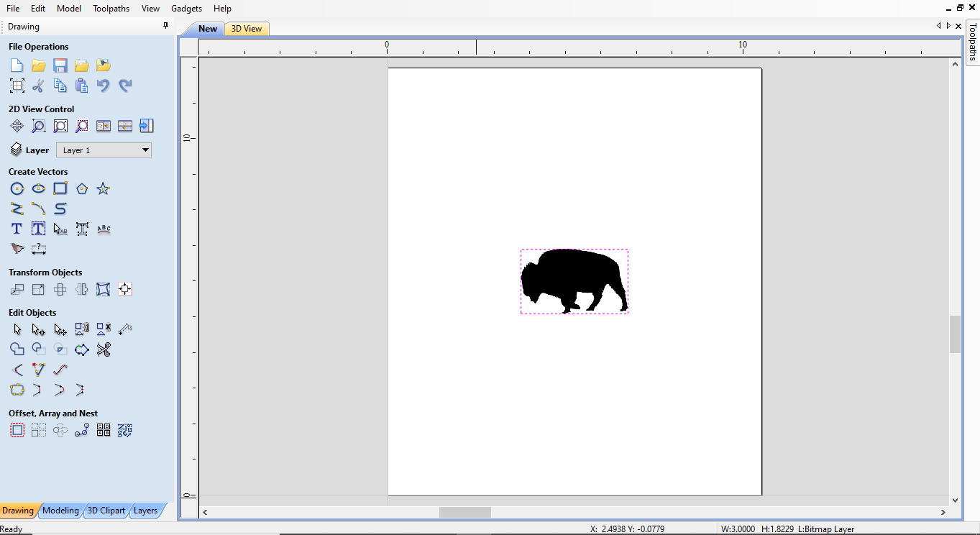Click the Weld vectors icon

click(17, 349)
